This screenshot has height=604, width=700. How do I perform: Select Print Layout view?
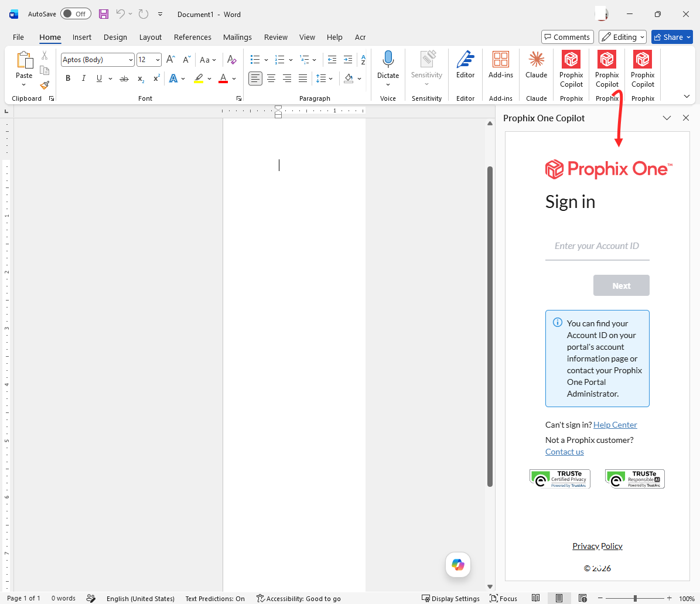559,598
